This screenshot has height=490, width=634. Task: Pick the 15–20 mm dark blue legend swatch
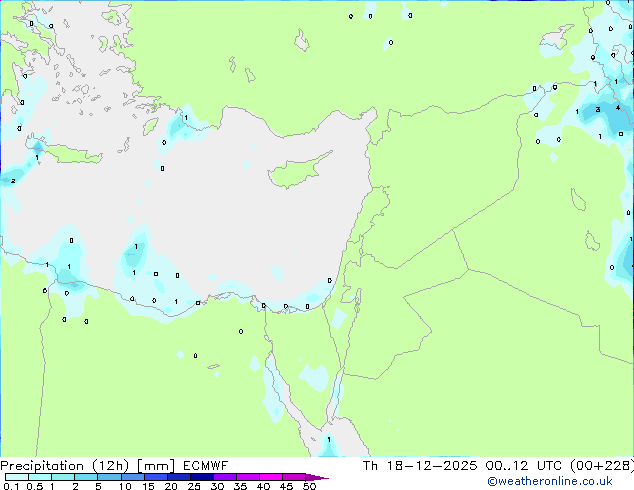pyautogui.click(x=156, y=477)
